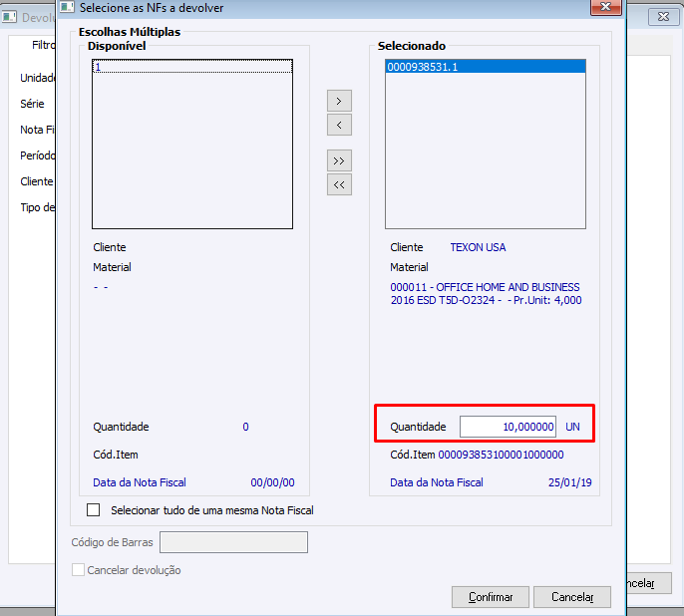Close the background Devolução window
The height and width of the screenshot is (616, 684).
(x=663, y=17)
